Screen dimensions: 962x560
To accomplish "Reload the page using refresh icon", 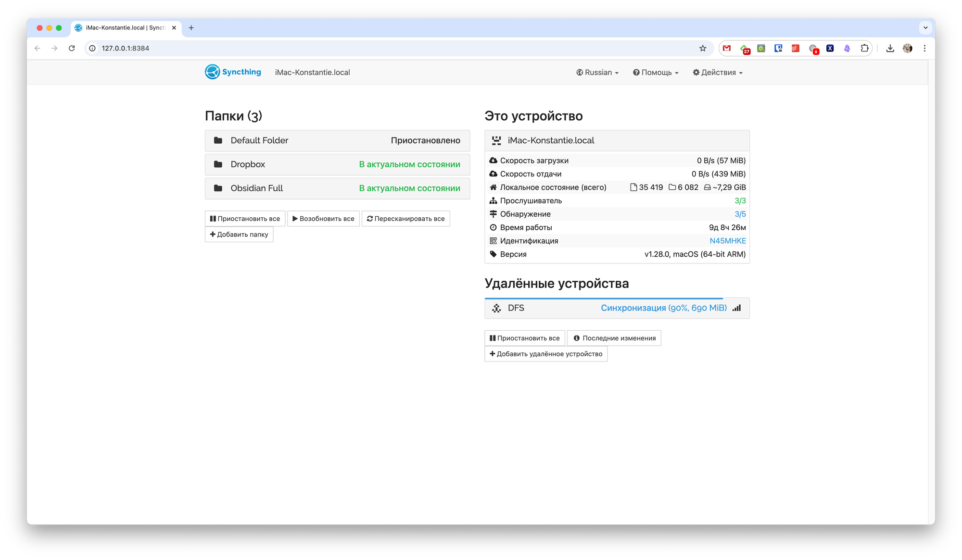I will click(72, 48).
